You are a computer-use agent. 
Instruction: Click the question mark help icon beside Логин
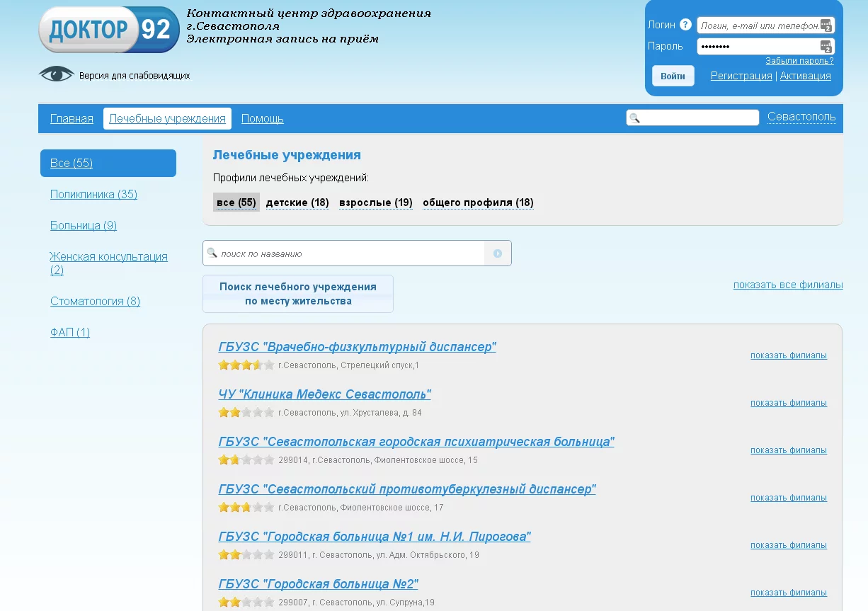pos(685,25)
